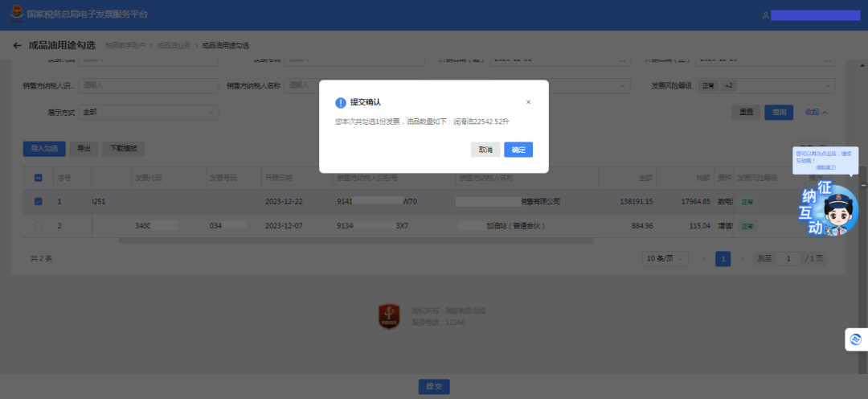Viewport: 868px width, 399px height.
Task: Click the shield logo in the footer
Action: 389,316
